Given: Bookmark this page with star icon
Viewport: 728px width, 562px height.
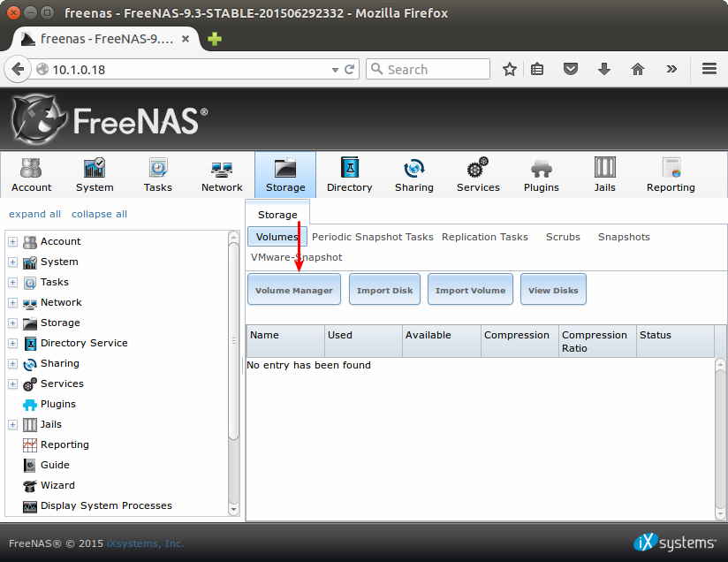Looking at the screenshot, I should pyautogui.click(x=509, y=69).
